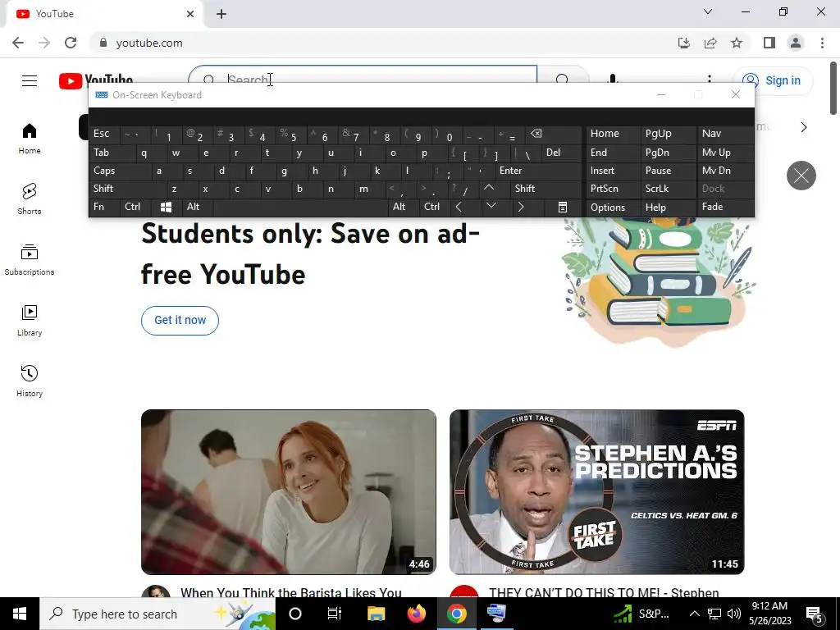Click the Windows key on On-Screen Keyboard
The height and width of the screenshot is (630, 840).
click(x=166, y=207)
